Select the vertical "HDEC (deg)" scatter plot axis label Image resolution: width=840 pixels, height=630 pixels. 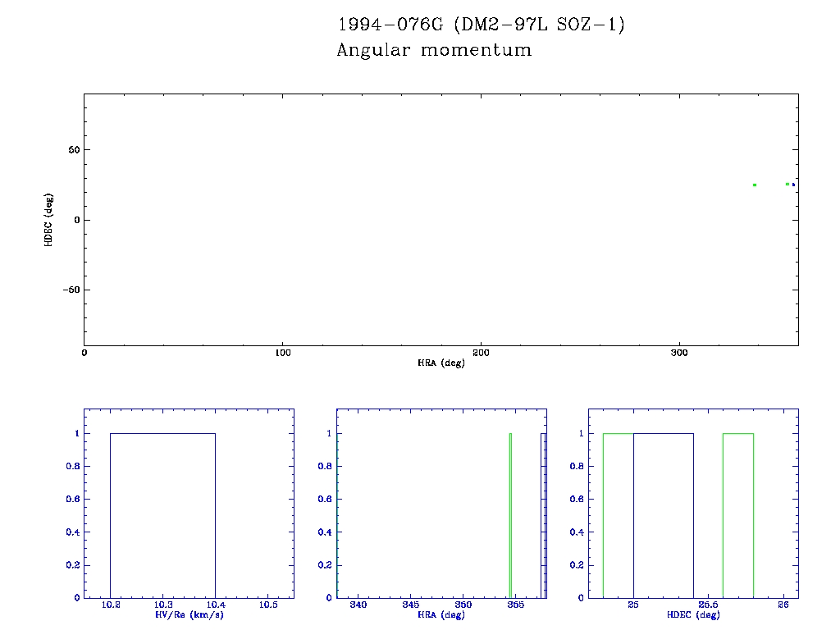click(49, 220)
